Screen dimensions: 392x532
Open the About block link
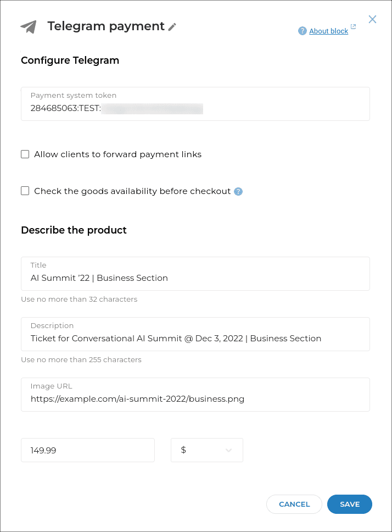328,31
